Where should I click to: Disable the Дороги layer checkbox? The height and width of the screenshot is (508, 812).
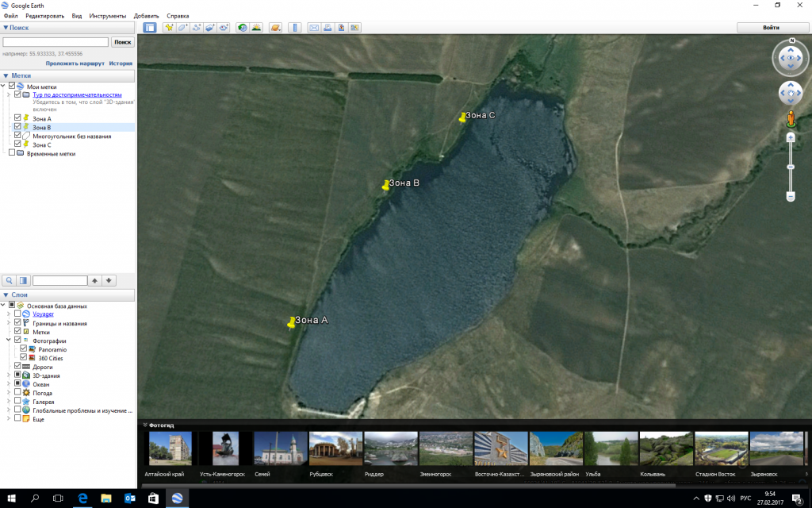click(17, 366)
